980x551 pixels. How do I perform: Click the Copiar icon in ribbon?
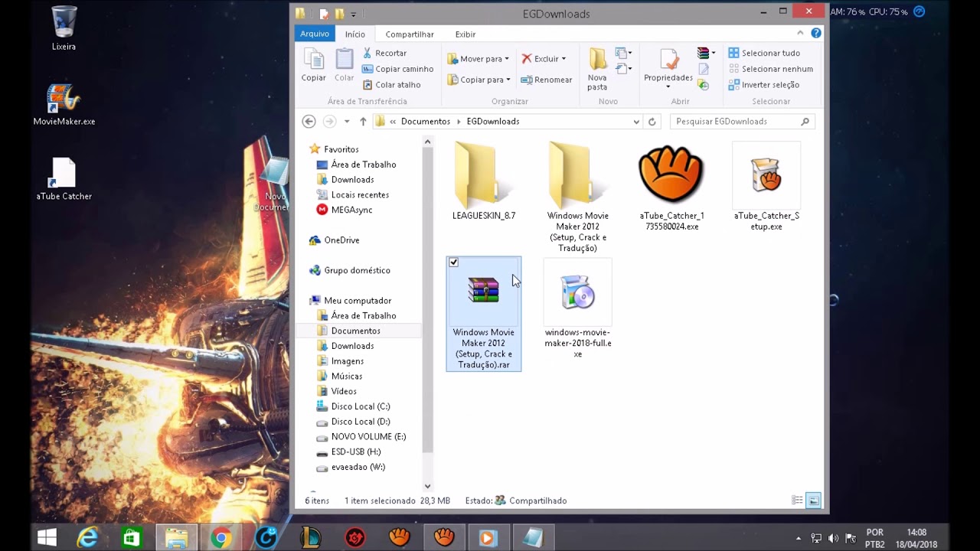(x=313, y=65)
